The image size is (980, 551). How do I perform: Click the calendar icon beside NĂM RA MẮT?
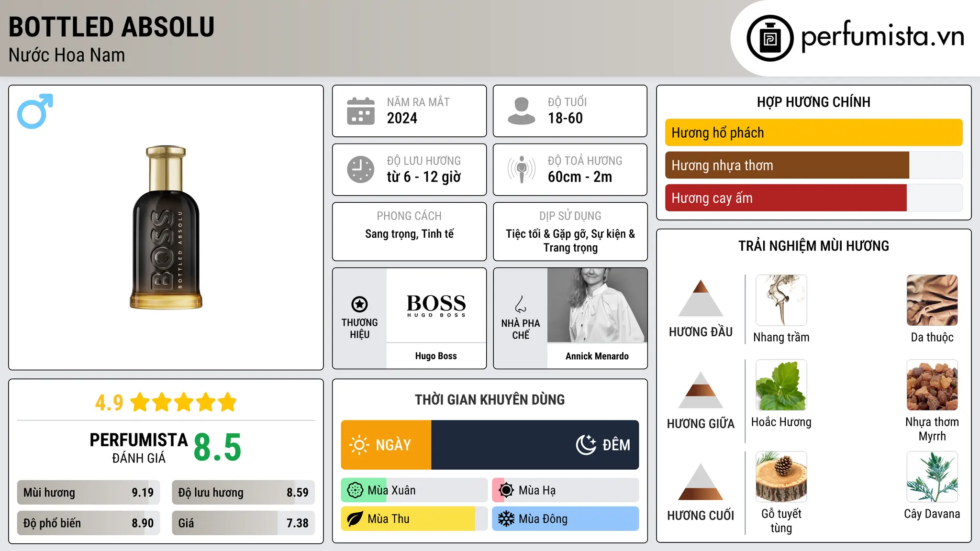(361, 111)
